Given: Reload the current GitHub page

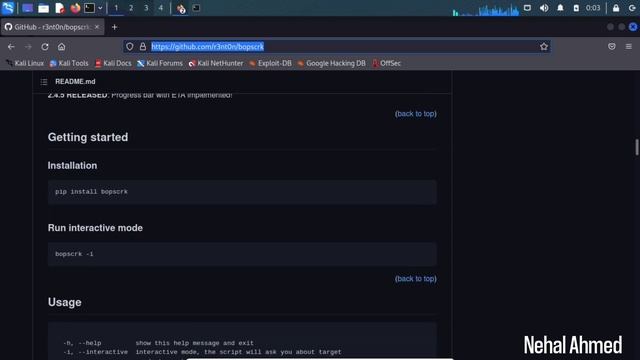Looking at the screenshot, I should (45, 47).
